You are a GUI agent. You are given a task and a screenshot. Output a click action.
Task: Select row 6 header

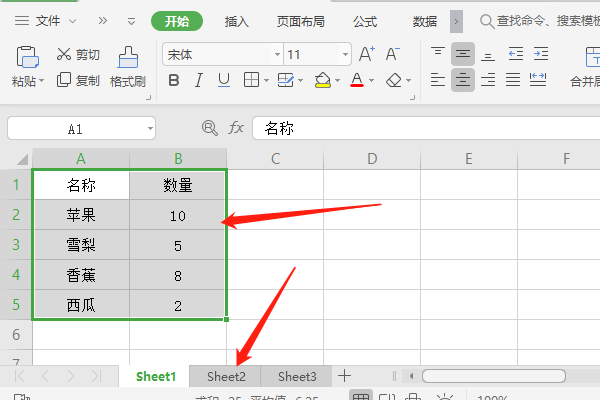coord(16,335)
